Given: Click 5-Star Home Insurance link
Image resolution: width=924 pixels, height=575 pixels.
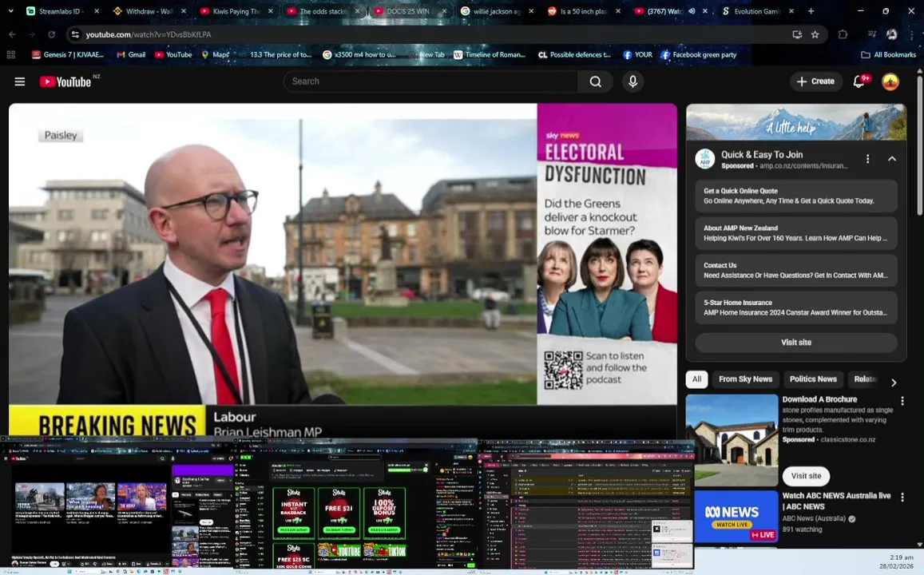Looking at the screenshot, I should 796,307.
